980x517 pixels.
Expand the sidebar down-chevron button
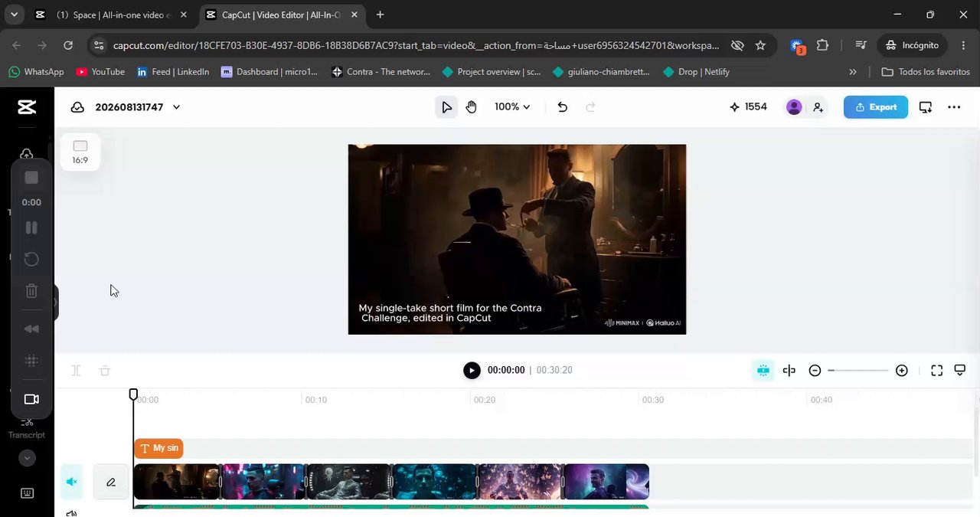[27, 458]
